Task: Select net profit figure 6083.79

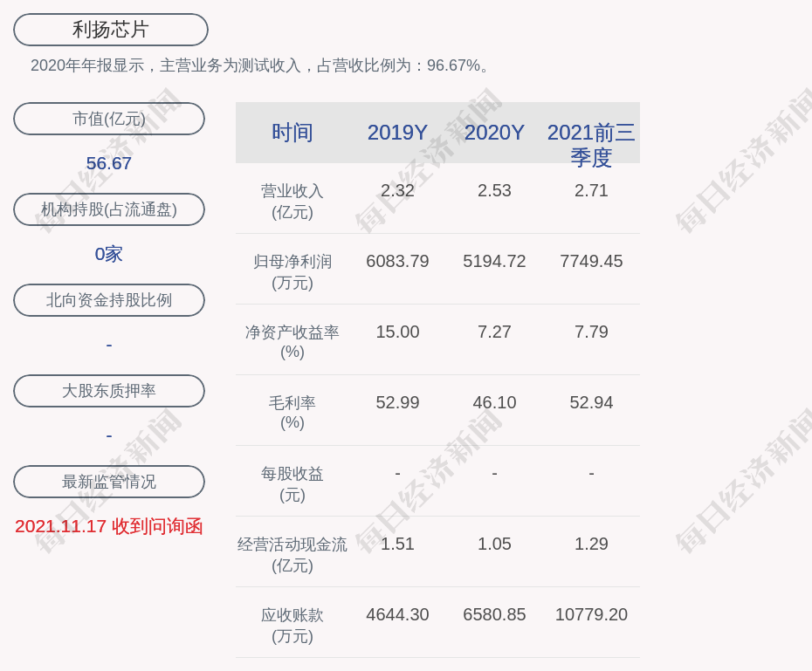Action: pyautogui.click(x=398, y=261)
